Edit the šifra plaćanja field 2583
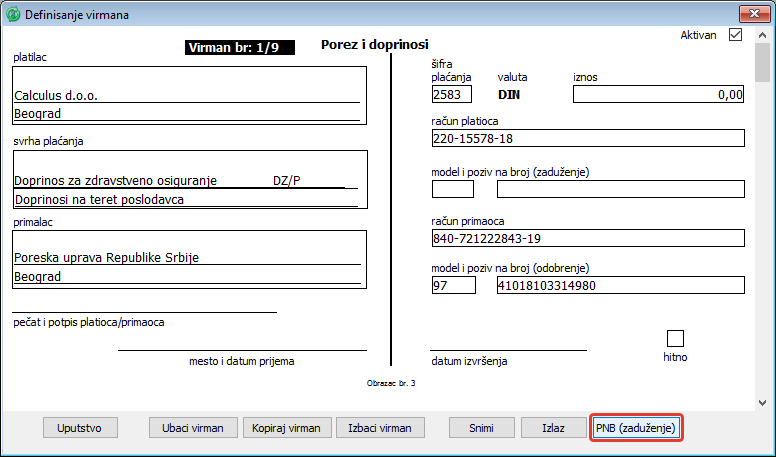Image resolution: width=776 pixels, height=457 pixels. click(452, 95)
